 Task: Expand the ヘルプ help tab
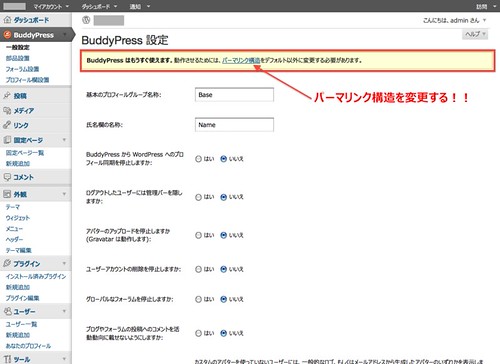pos(475,34)
